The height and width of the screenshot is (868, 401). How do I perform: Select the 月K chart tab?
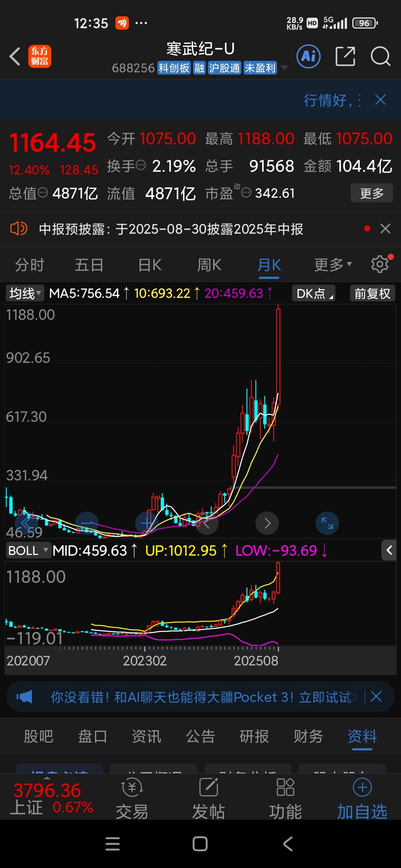[269, 265]
